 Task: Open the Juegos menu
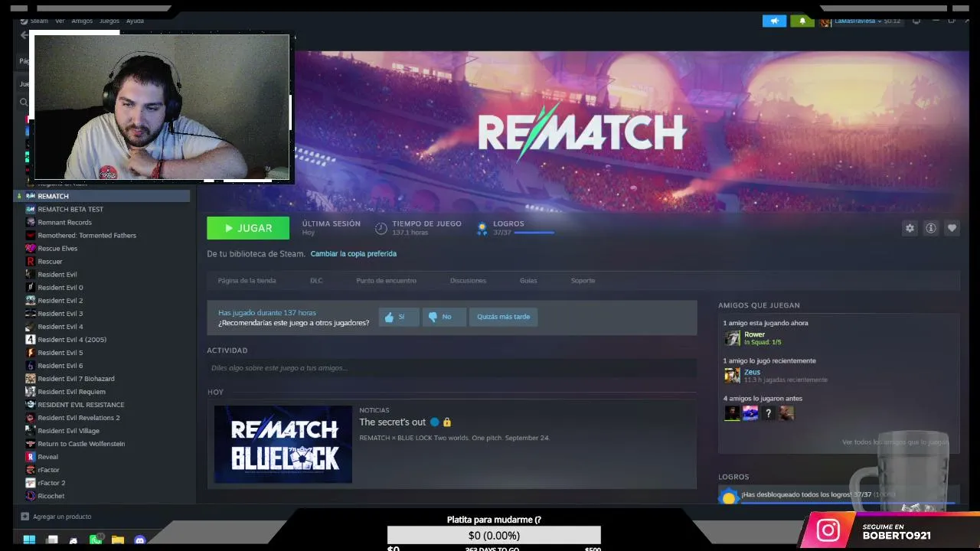pos(109,21)
